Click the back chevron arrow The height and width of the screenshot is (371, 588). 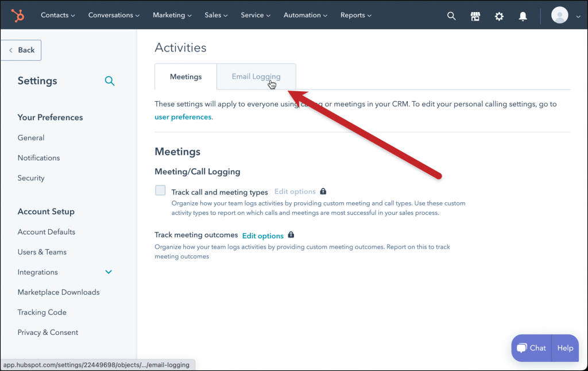coord(11,50)
